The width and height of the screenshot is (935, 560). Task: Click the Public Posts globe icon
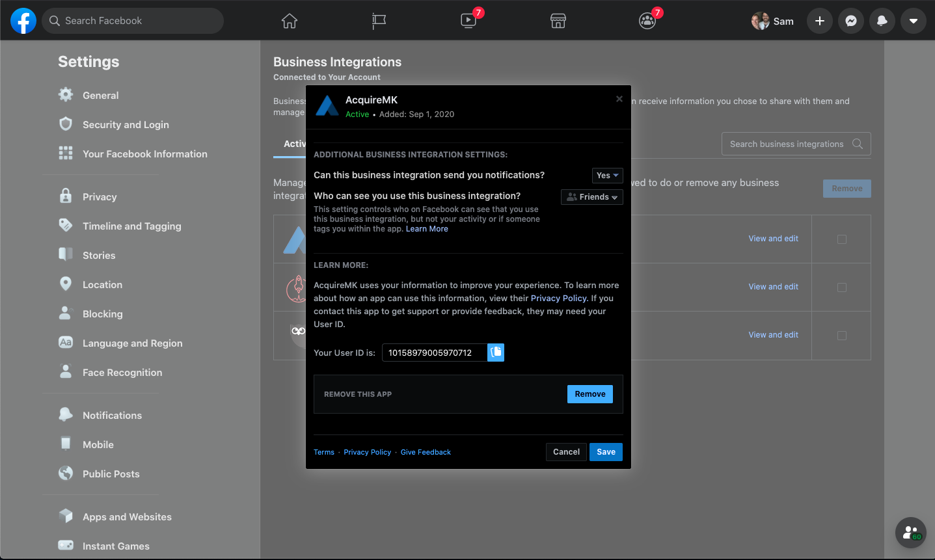coord(66,473)
